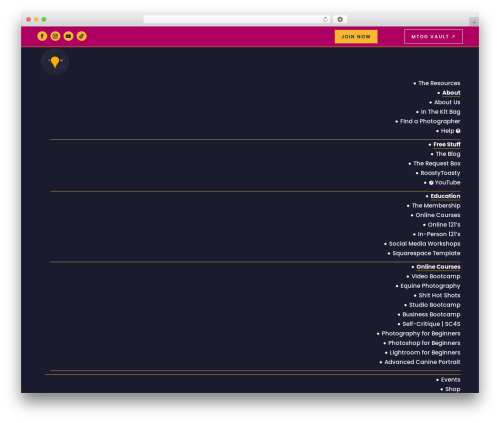Click the JOIN NOW button
Screen dimensions: 500x423
(356, 37)
